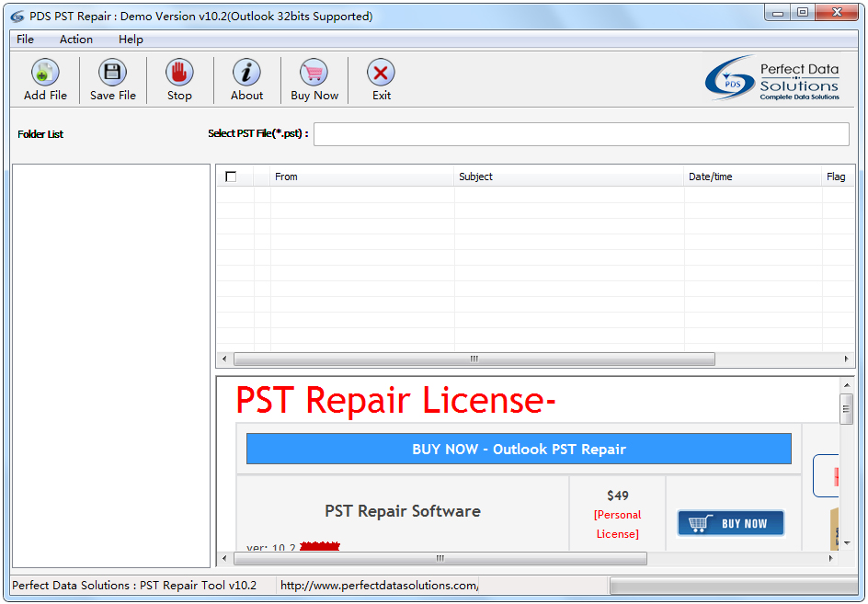Toggle the select-all checkbox in message list header

click(231, 177)
